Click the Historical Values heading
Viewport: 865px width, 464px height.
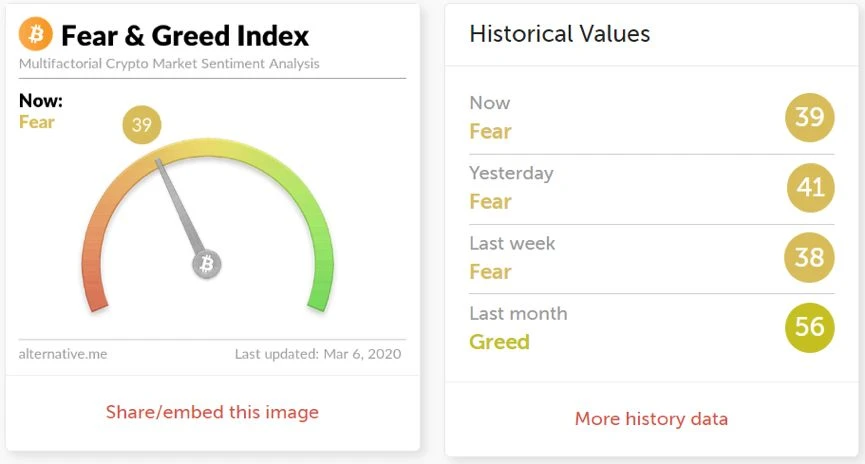tap(559, 34)
